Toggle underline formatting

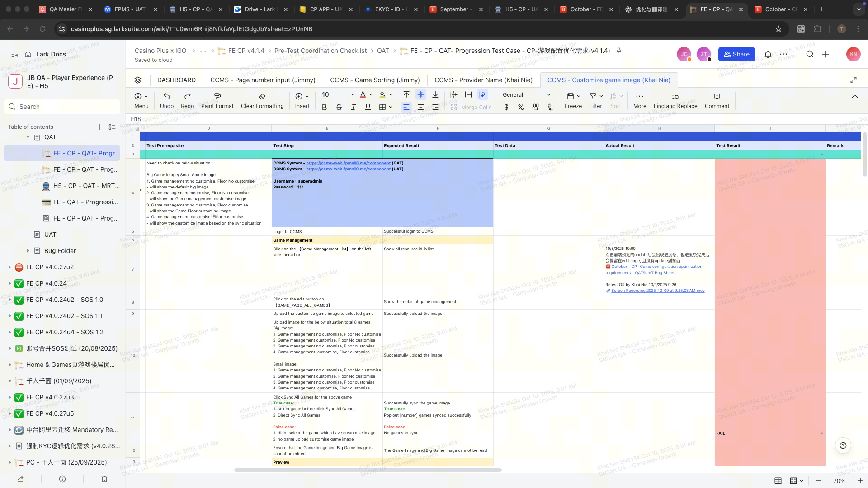tap(368, 107)
